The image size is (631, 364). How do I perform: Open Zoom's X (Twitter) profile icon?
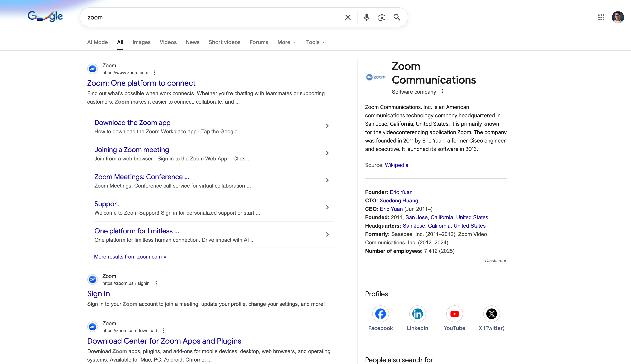click(x=491, y=314)
